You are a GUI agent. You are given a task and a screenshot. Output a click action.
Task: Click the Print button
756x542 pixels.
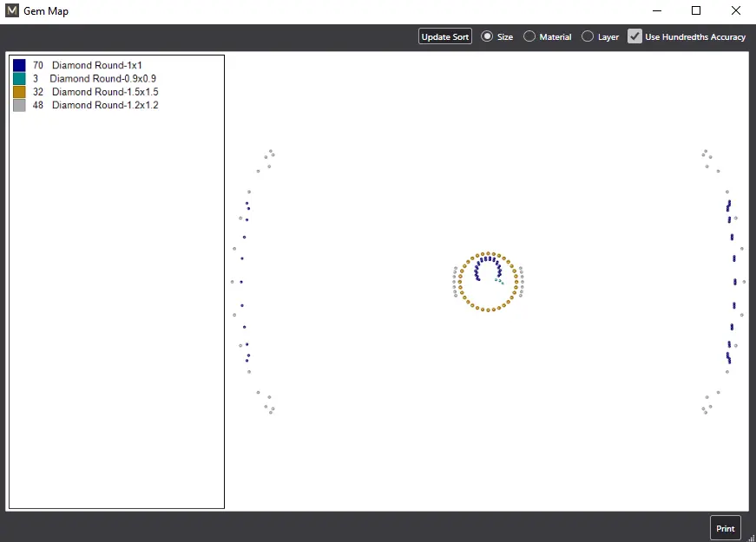pos(725,528)
